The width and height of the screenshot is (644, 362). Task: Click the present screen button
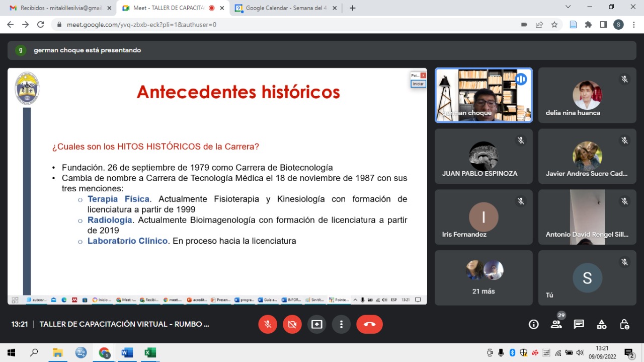click(x=316, y=325)
